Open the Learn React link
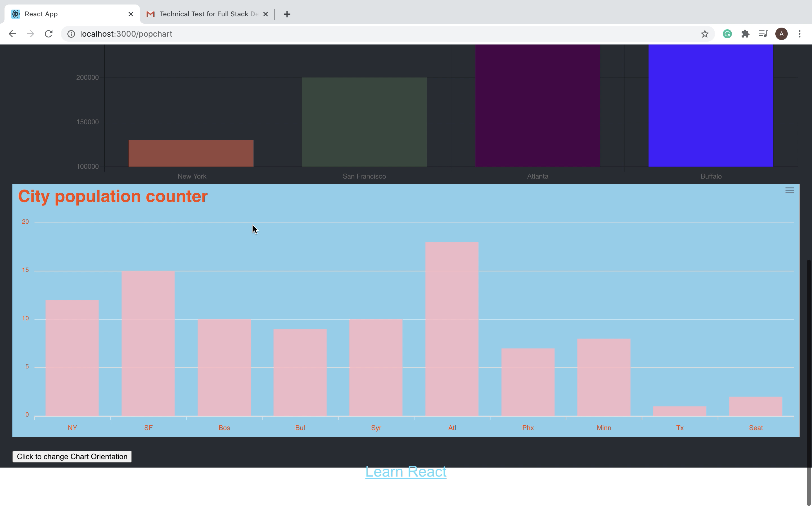The width and height of the screenshot is (812, 507). point(405,472)
